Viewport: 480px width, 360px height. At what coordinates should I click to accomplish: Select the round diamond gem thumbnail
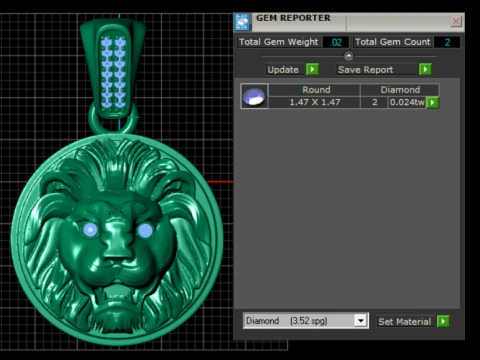pos(254,96)
